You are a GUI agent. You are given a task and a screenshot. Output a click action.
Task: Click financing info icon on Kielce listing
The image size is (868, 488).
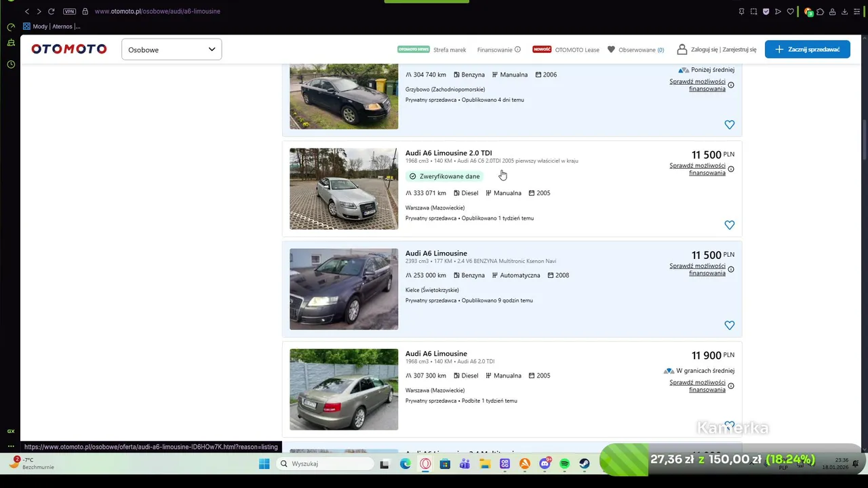tap(731, 269)
